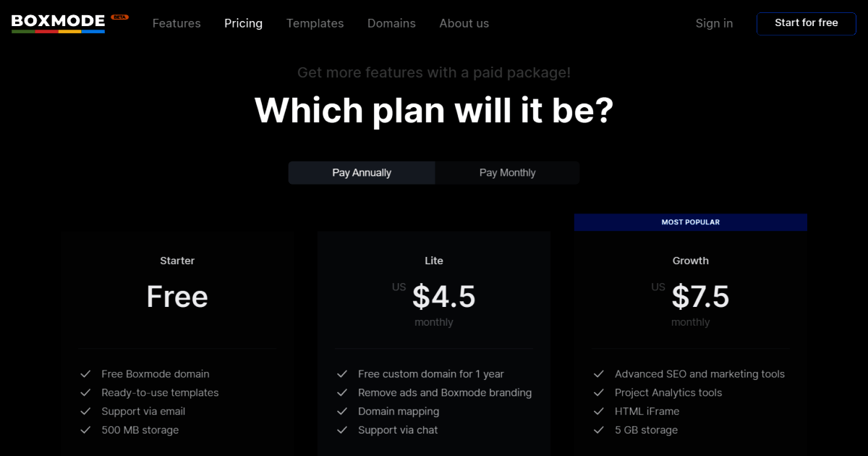This screenshot has height=456, width=868.
Task: Click the Boxmode logo
Action: 59,22
